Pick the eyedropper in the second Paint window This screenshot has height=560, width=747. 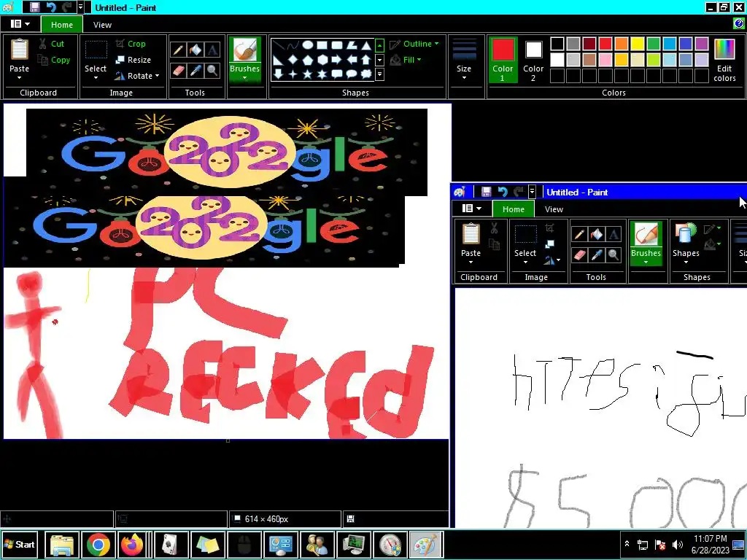(597, 254)
